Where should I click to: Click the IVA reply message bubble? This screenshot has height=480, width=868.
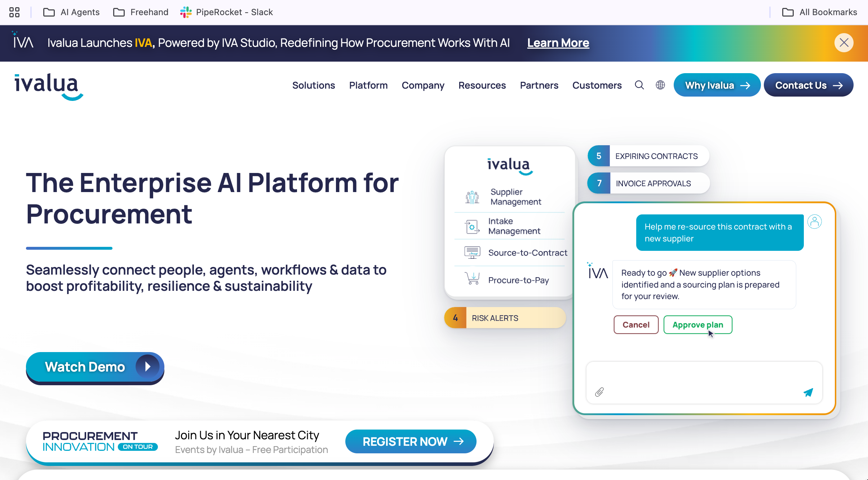(x=704, y=285)
